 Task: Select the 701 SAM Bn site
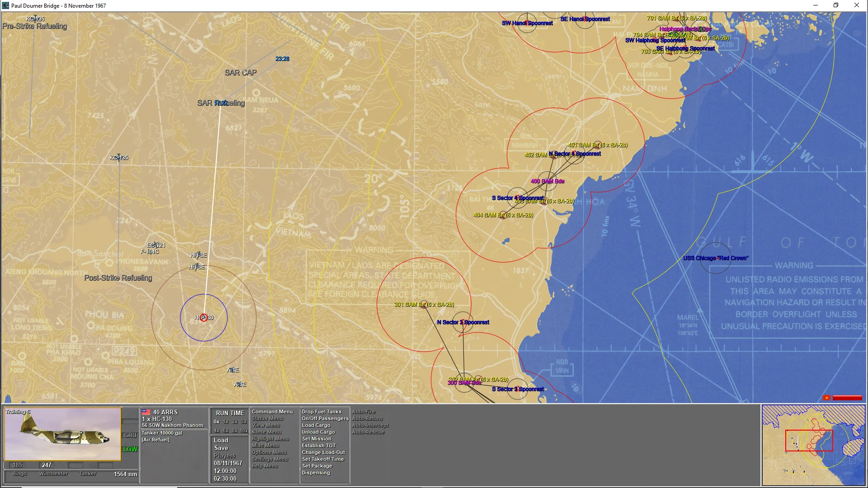[676, 18]
